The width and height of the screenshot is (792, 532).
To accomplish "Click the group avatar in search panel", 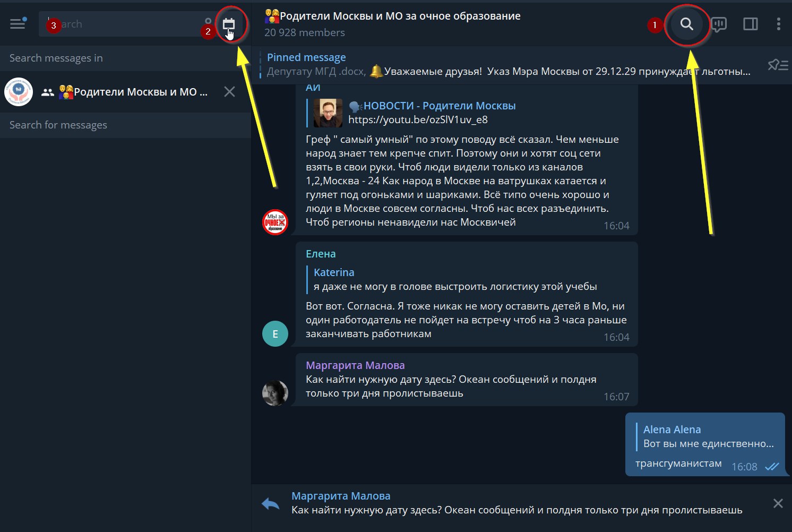I will click(19, 92).
